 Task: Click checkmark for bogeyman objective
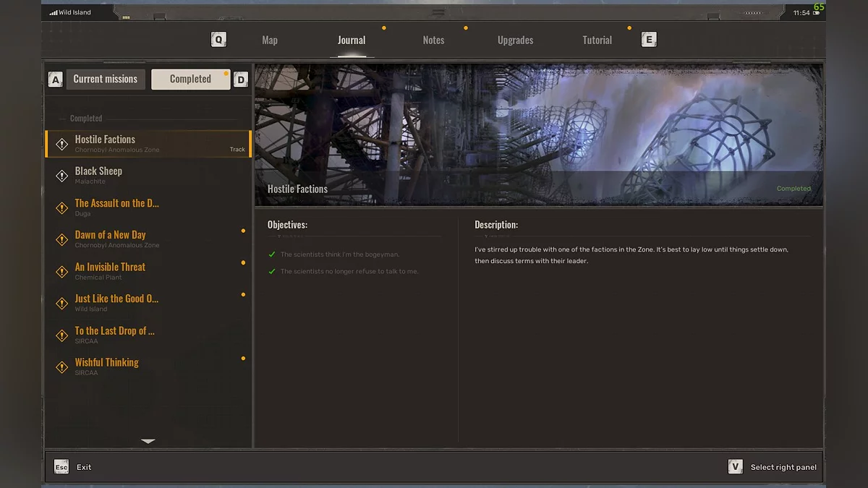pos(272,254)
